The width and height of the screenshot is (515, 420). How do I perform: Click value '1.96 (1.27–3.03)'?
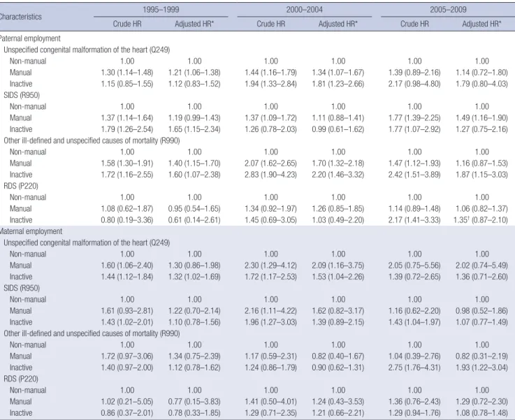coord(270,322)
